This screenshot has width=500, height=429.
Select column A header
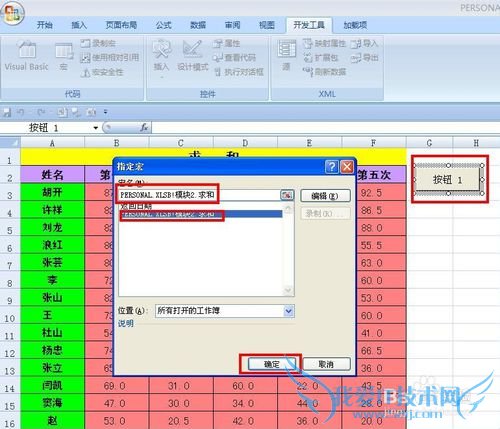point(52,143)
